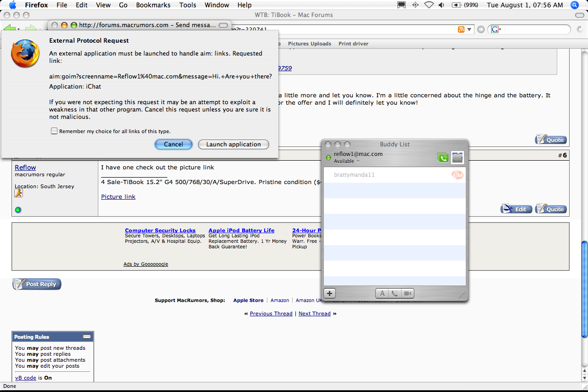This screenshot has width=588, height=392.
Task: Open the Go menu
Action: [x=123, y=5]
